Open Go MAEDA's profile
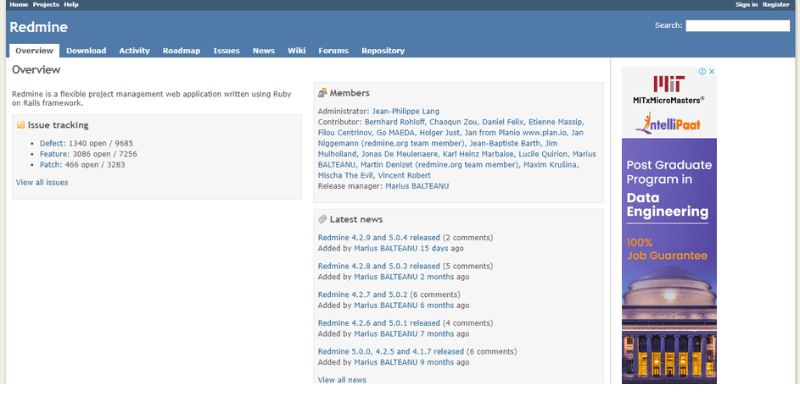The height and width of the screenshot is (400, 800). [x=394, y=133]
